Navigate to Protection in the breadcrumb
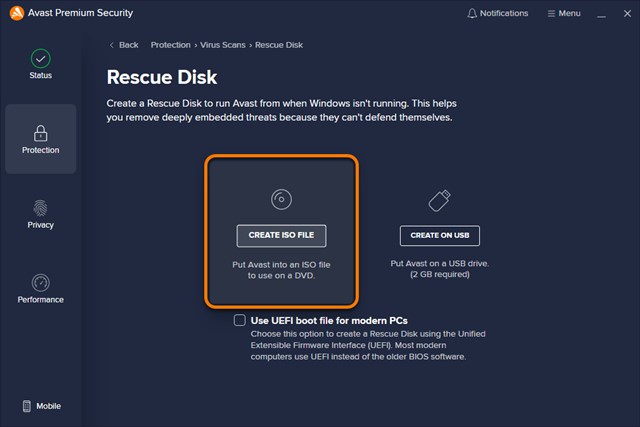Viewport: 640px width, 427px height. pyautogui.click(x=171, y=45)
